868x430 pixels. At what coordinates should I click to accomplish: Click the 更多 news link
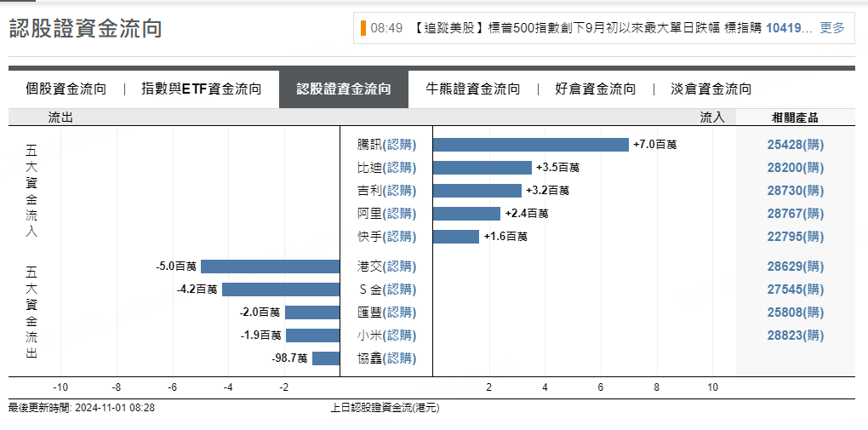click(x=832, y=28)
